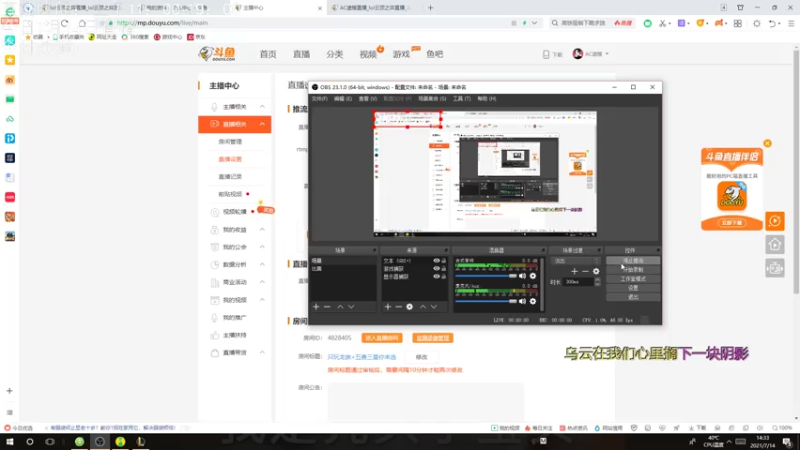Click the Douyu logo in header

(217, 54)
